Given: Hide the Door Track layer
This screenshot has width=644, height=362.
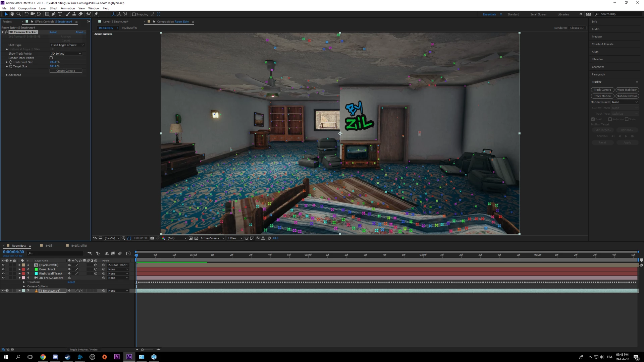Looking at the screenshot, I should pyautogui.click(x=3, y=269).
